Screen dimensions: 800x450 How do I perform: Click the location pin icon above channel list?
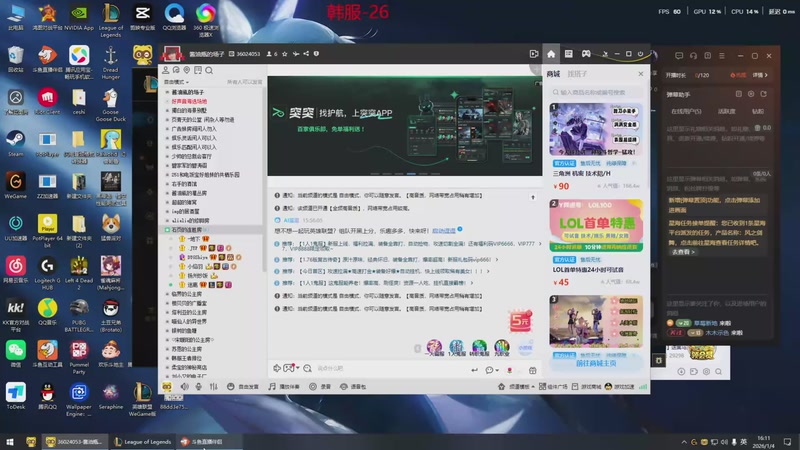click(187, 70)
